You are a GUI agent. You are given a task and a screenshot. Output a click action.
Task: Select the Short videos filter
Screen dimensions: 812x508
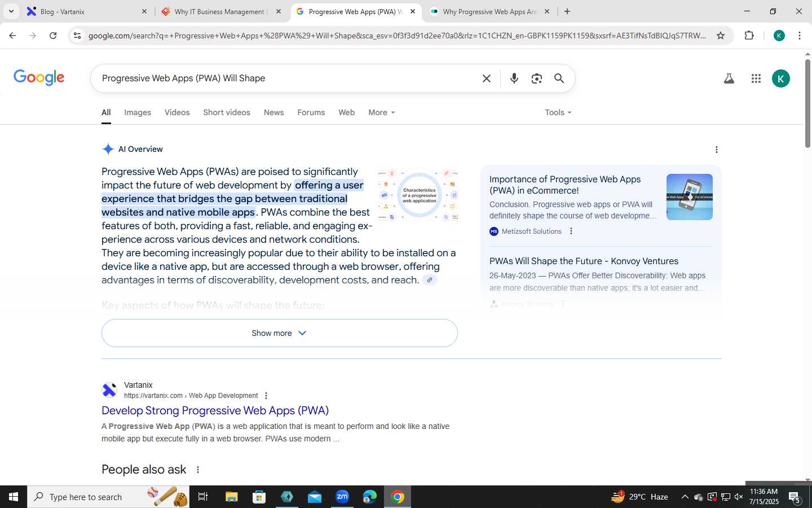pyautogui.click(x=227, y=112)
